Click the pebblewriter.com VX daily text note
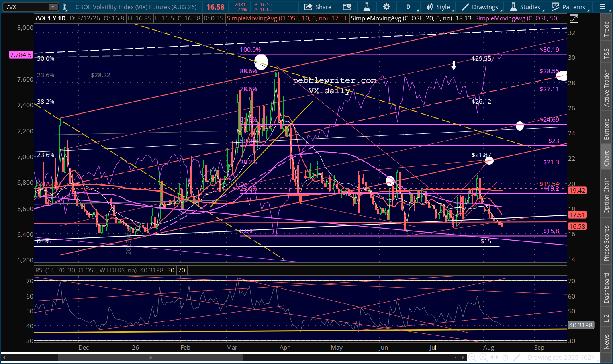The image size is (613, 364). pos(334,86)
